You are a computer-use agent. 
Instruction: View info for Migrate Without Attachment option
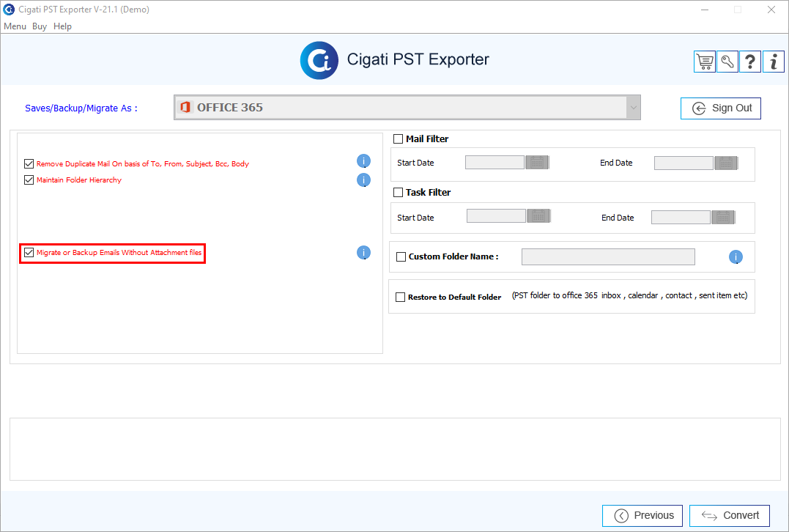click(x=363, y=252)
